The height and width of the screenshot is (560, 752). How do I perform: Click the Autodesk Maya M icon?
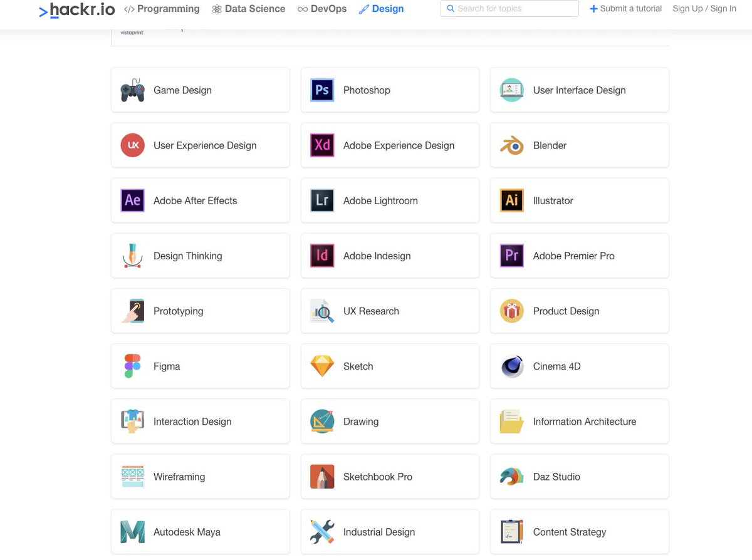point(133,532)
